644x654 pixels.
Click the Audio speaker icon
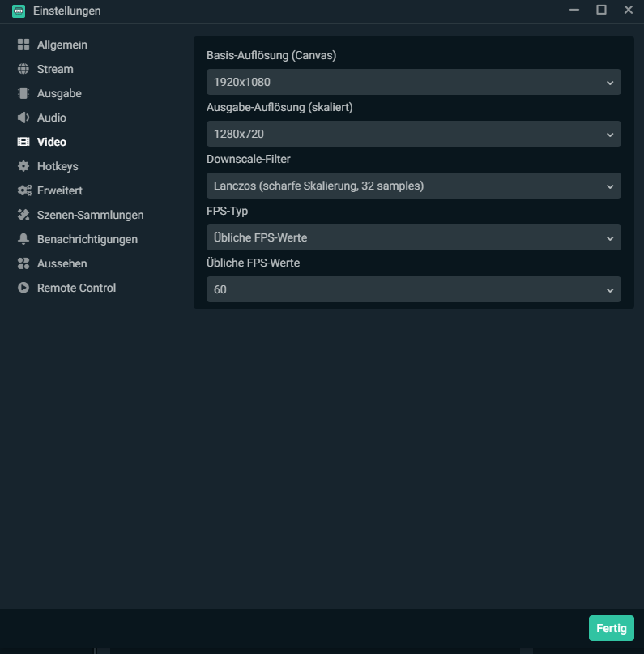pyautogui.click(x=23, y=118)
